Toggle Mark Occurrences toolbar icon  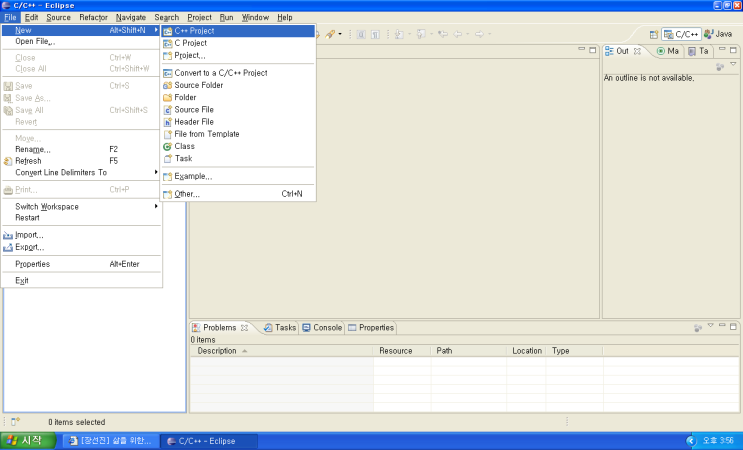pos(361,34)
